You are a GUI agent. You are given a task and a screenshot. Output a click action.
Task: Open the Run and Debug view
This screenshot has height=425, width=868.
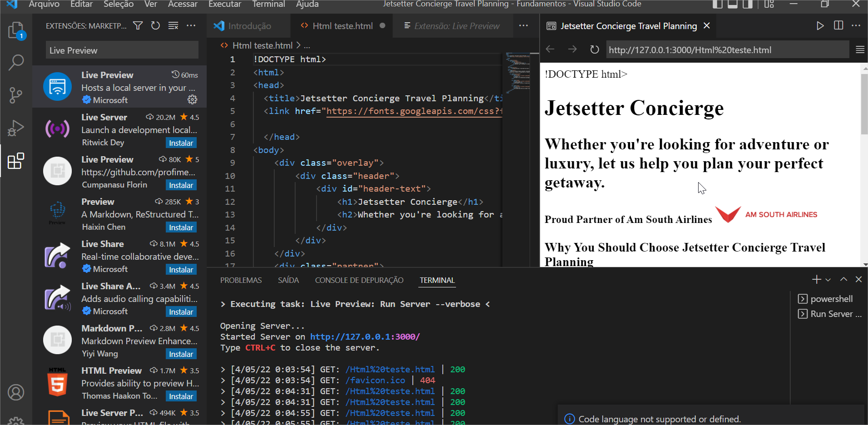[16, 128]
